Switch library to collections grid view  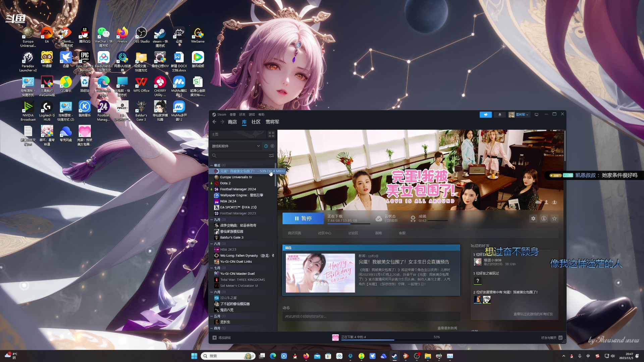pos(271,134)
